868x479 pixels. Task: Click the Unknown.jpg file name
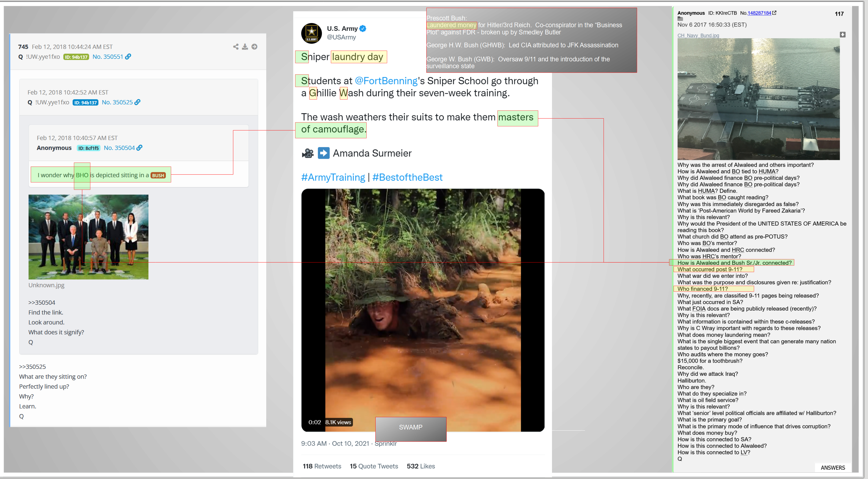tap(46, 285)
